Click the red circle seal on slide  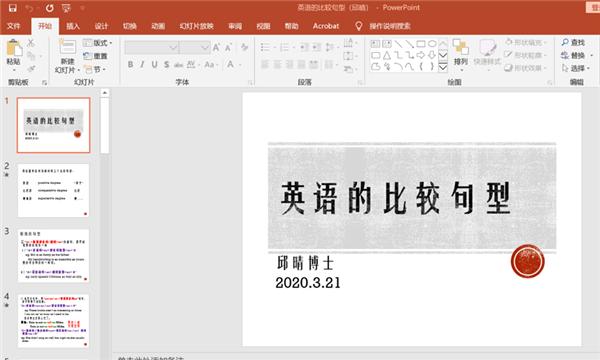(528, 262)
